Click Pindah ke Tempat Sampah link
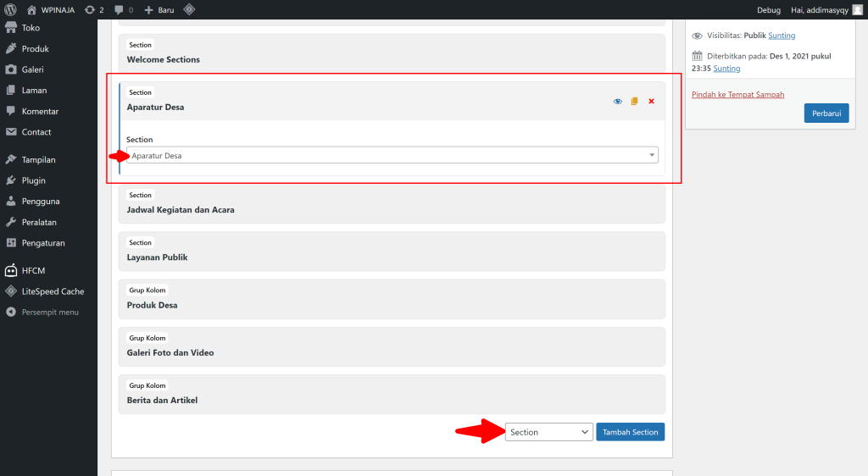The width and height of the screenshot is (868, 476). [x=737, y=95]
